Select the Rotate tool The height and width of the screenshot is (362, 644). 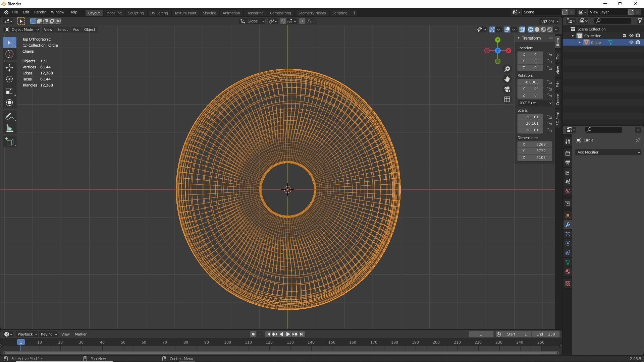click(x=9, y=79)
